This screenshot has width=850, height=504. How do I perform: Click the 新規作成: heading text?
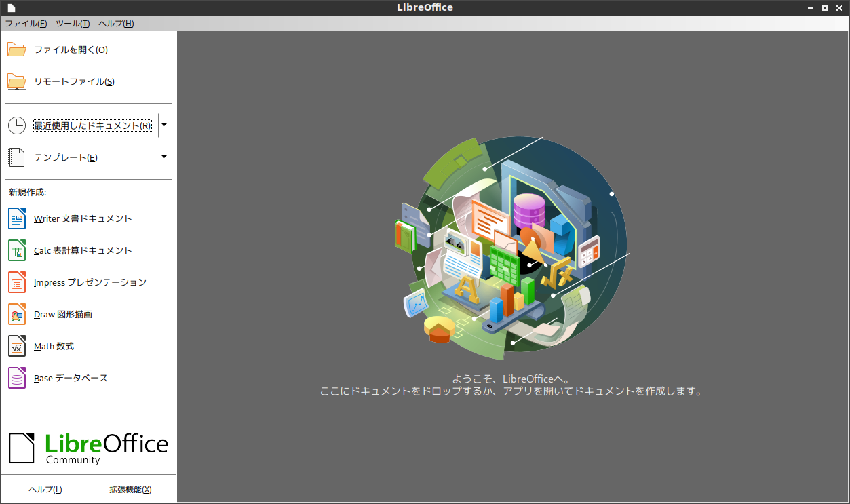(x=28, y=192)
